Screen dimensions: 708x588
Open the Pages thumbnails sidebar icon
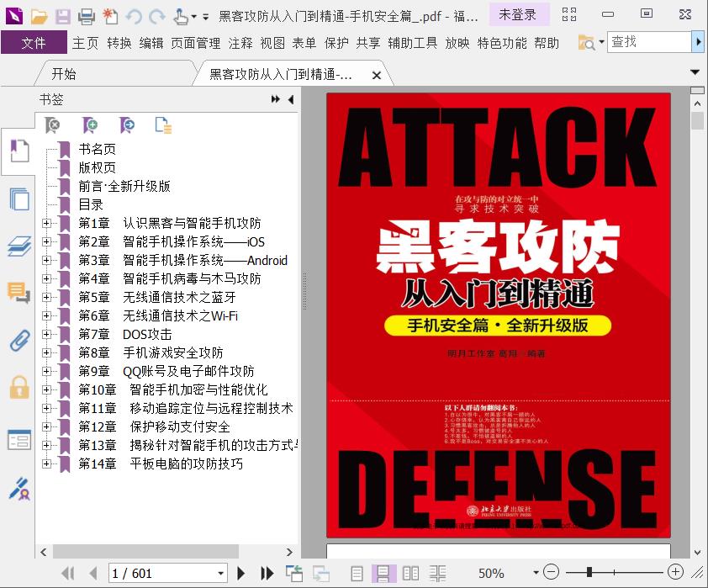(x=19, y=199)
